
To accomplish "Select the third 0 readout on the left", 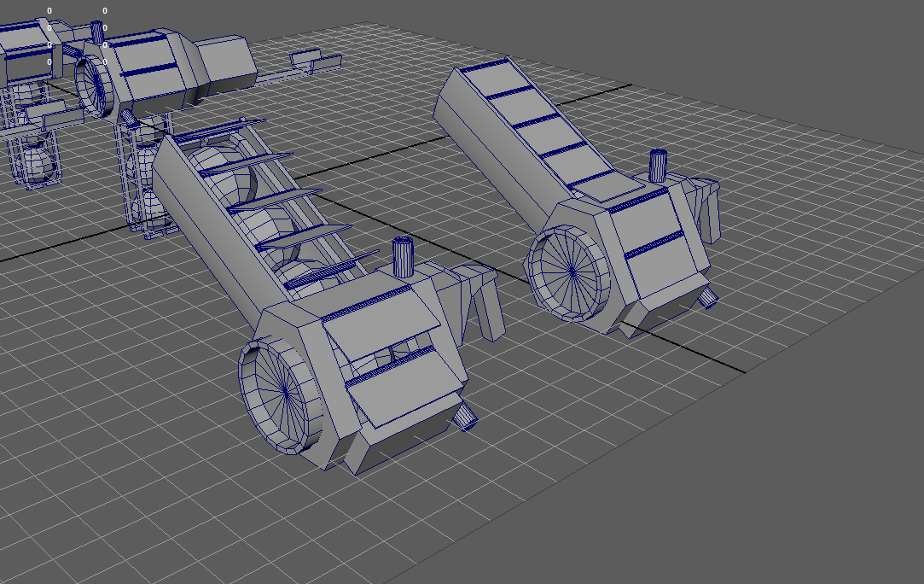I will click(49, 44).
